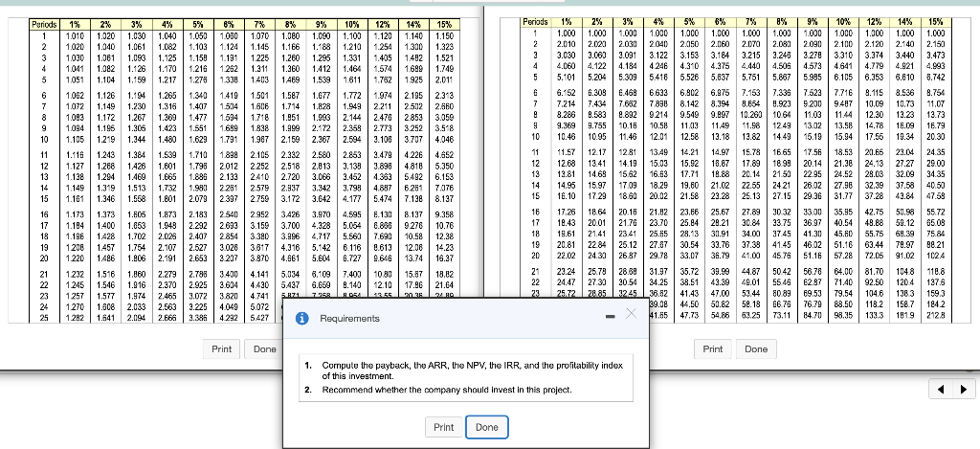Select value 4.046 in left table row 10
This screenshot has width=980, height=449.
point(444,140)
